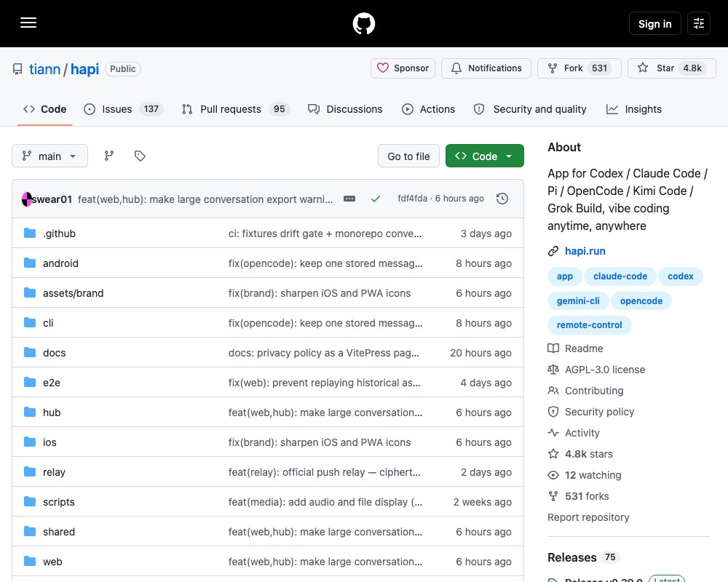The height and width of the screenshot is (582, 728).
Task: Open the hapi.run website link
Action: click(585, 251)
